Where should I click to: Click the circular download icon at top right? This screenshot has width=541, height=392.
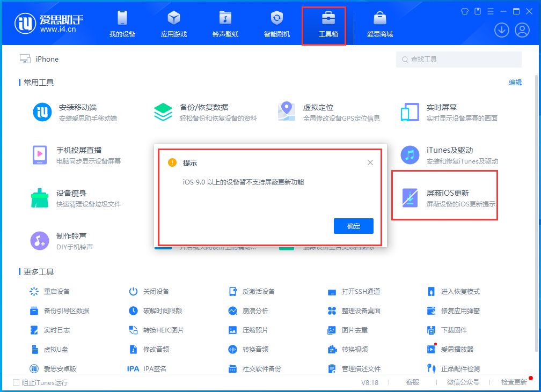502,30
